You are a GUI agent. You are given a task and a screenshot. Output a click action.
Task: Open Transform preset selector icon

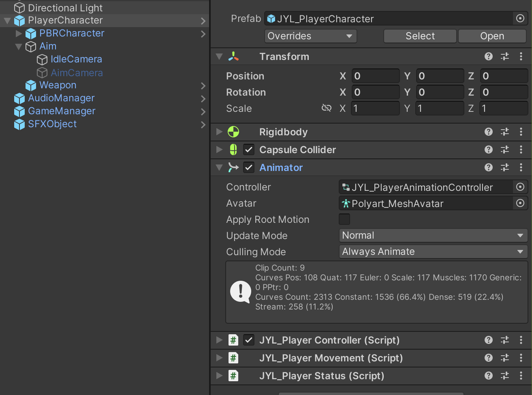click(x=505, y=57)
